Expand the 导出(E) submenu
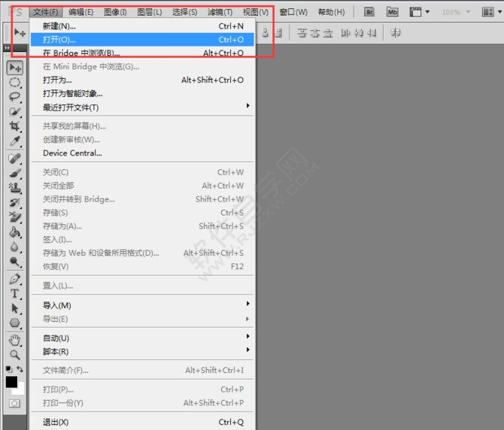504x430 pixels. [x=142, y=319]
